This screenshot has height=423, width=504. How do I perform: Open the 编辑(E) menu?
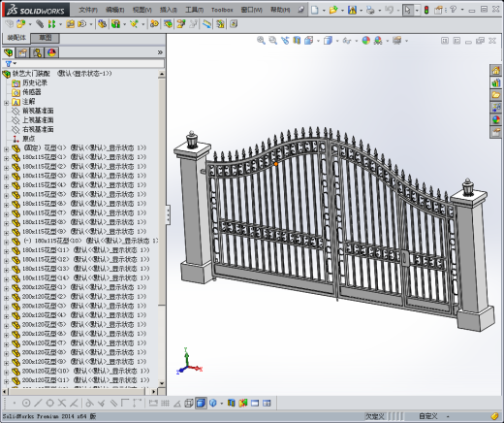[x=114, y=10]
